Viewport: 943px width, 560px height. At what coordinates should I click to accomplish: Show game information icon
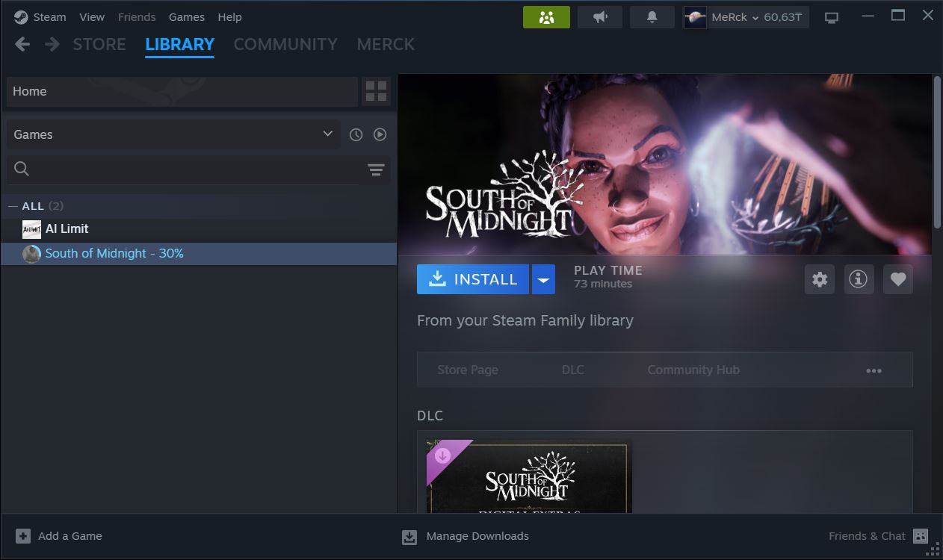point(859,279)
